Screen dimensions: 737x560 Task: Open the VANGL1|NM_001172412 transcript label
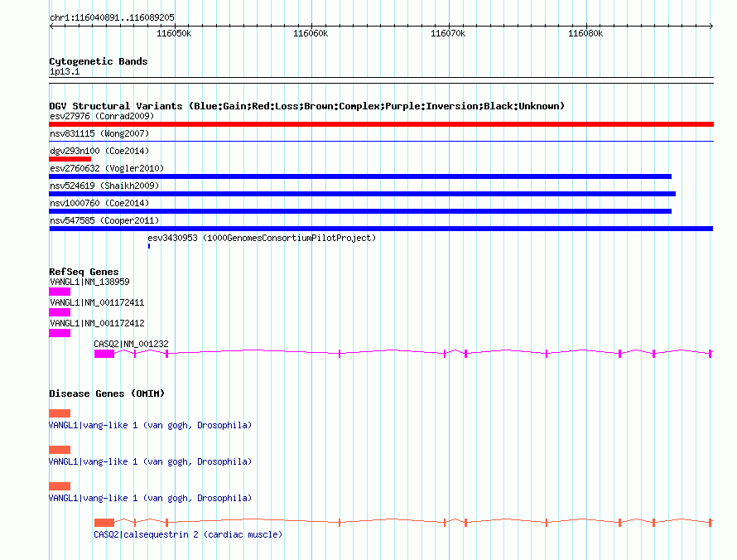[96, 323]
